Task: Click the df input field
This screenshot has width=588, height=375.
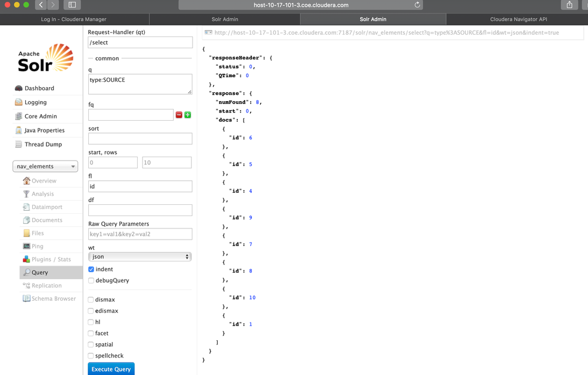Action: (140, 210)
